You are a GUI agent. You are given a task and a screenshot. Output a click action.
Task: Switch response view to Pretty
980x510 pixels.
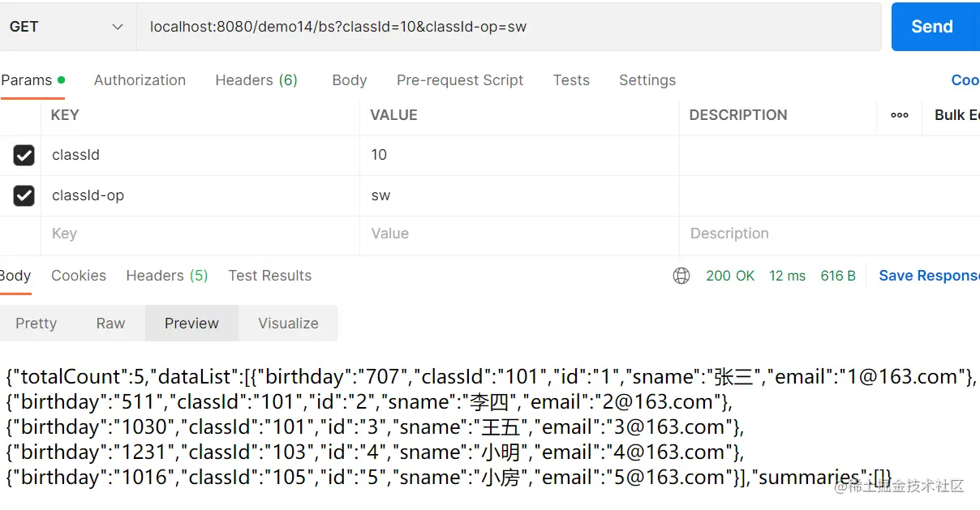click(x=37, y=324)
